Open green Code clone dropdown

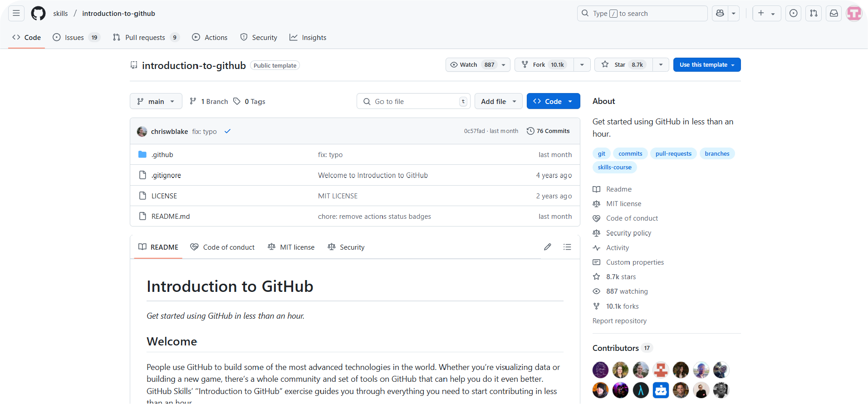553,101
